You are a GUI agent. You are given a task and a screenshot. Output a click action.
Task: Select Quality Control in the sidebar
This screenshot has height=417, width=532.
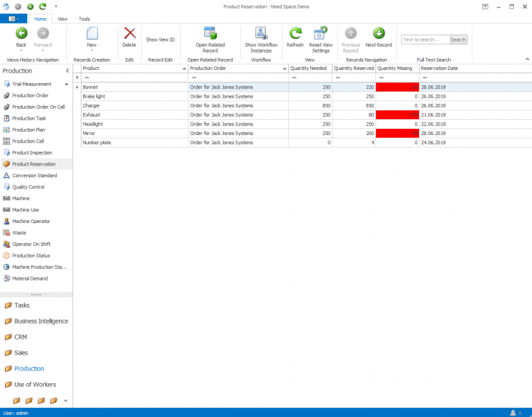click(28, 187)
